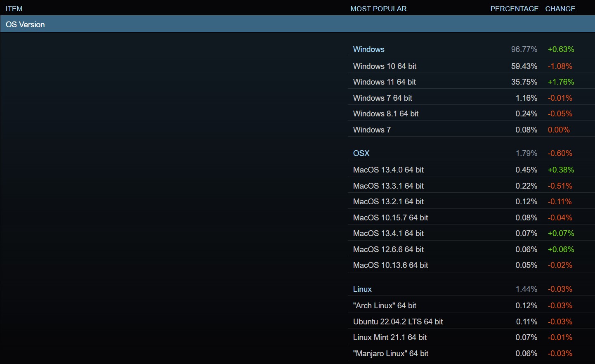Click the -0.05% change for Windows 8.1
This screenshot has width=595, height=364.
[560, 113]
